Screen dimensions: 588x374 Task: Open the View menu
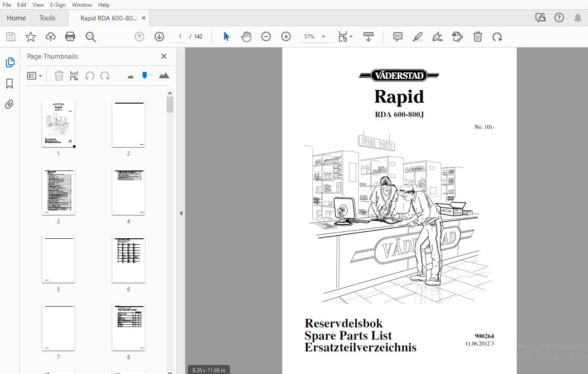tap(38, 5)
